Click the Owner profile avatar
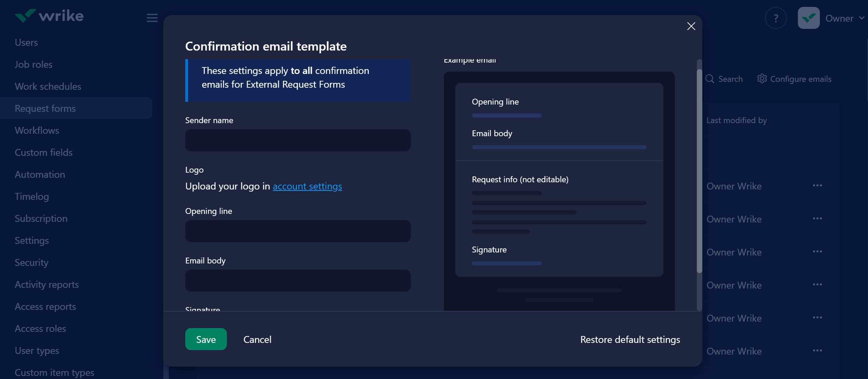 [x=809, y=18]
